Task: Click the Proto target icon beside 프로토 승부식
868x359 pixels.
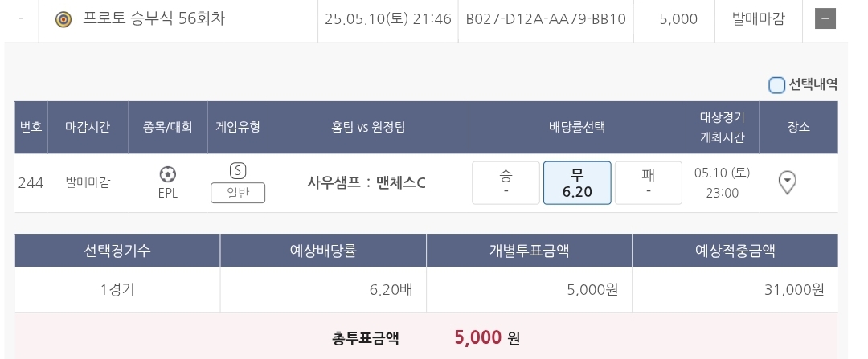Action: (63, 18)
